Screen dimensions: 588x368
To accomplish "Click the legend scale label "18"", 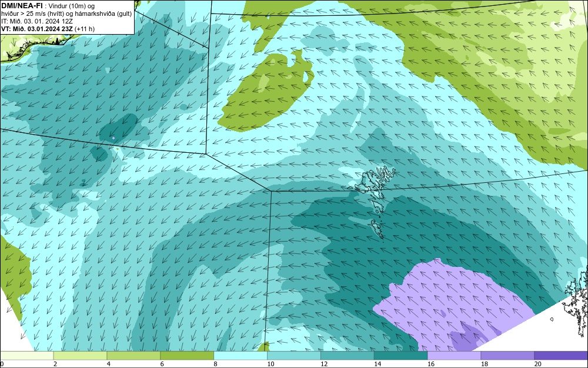I will [484, 364].
